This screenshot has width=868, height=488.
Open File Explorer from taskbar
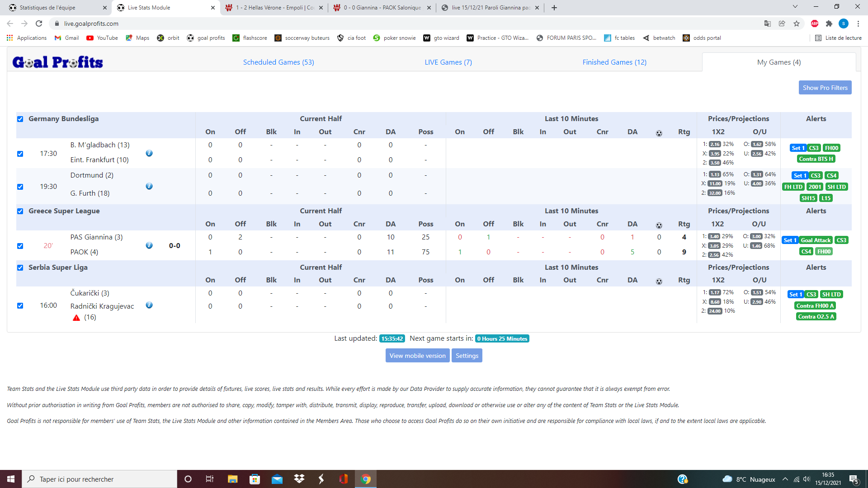click(x=233, y=479)
